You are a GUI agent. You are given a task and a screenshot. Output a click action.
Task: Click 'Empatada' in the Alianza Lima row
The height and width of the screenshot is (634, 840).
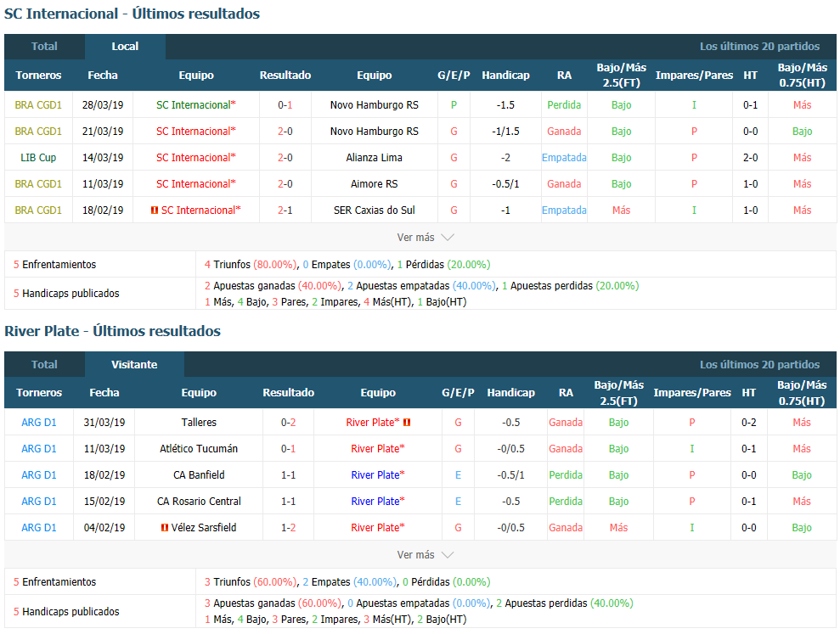point(564,157)
